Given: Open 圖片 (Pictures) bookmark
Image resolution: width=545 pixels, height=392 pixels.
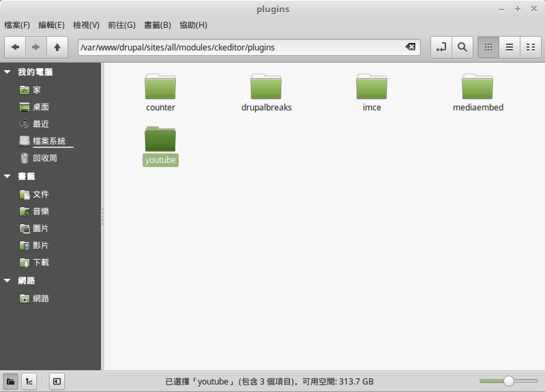Looking at the screenshot, I should point(34,228).
